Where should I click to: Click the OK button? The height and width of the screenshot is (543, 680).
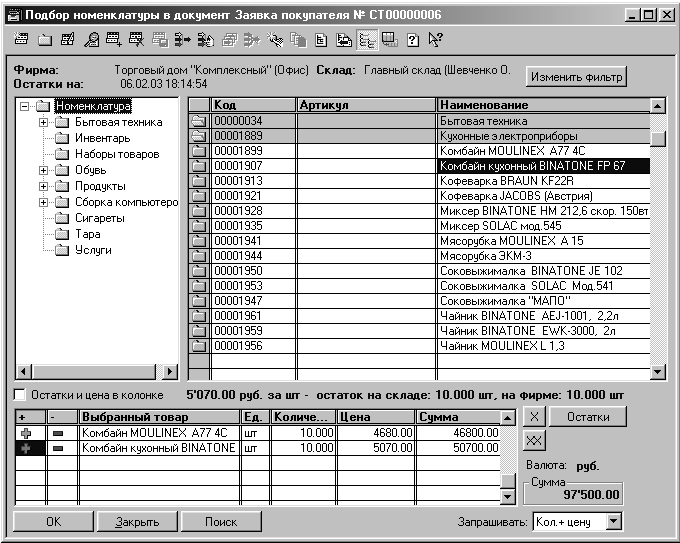[54, 521]
